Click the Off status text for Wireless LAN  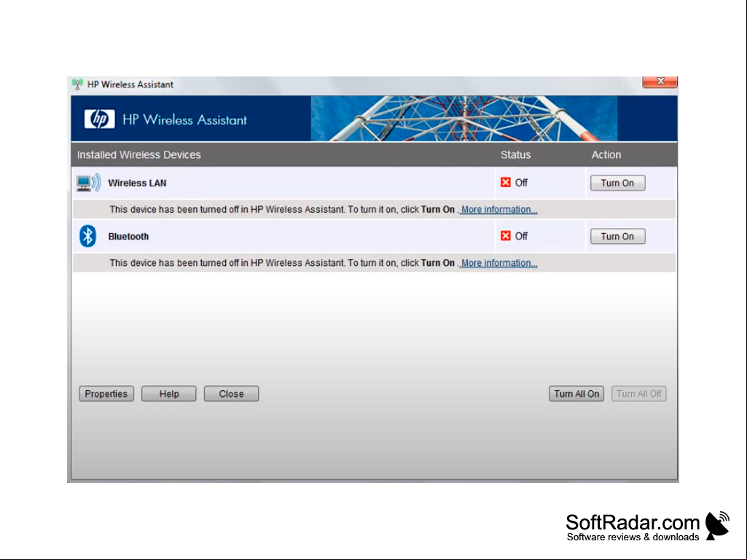click(x=521, y=183)
